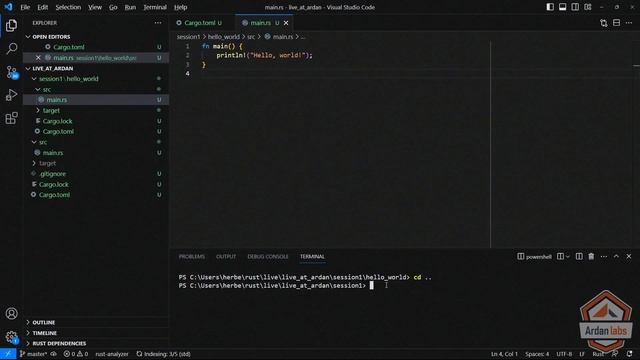The image size is (640, 360).
Task: Open the DEBUG CONSOLE panel tab
Action: 268,256
